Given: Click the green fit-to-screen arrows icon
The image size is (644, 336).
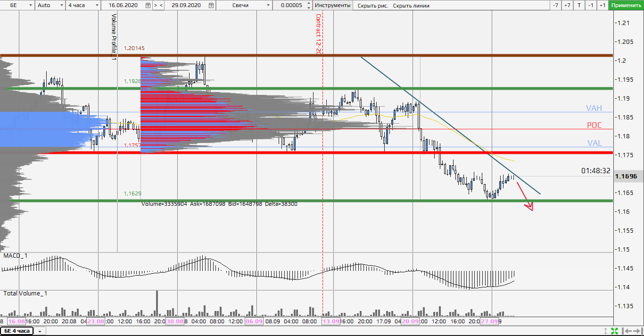Looking at the screenshot, I should click(614, 331).
